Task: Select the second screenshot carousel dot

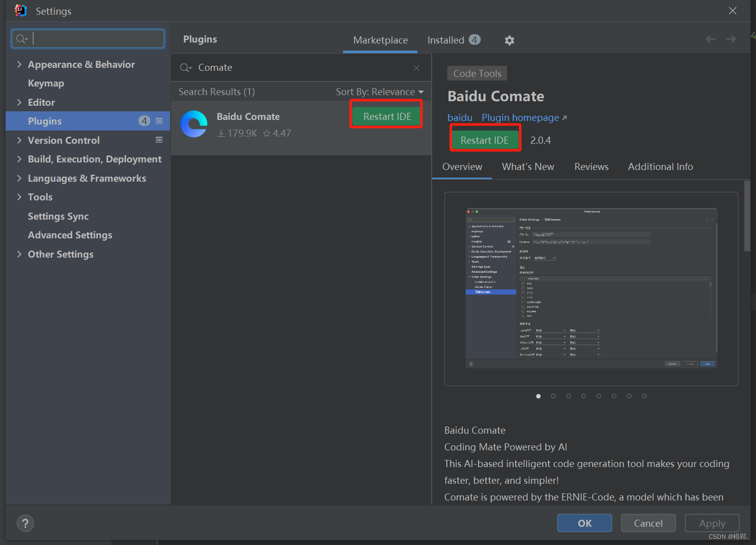Action: click(x=554, y=396)
